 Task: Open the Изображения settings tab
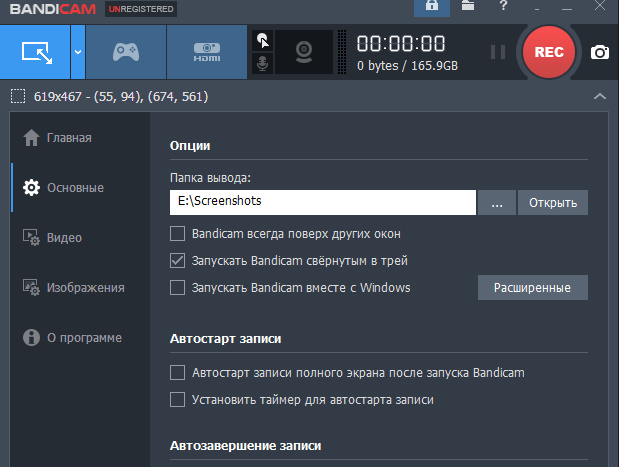81,287
